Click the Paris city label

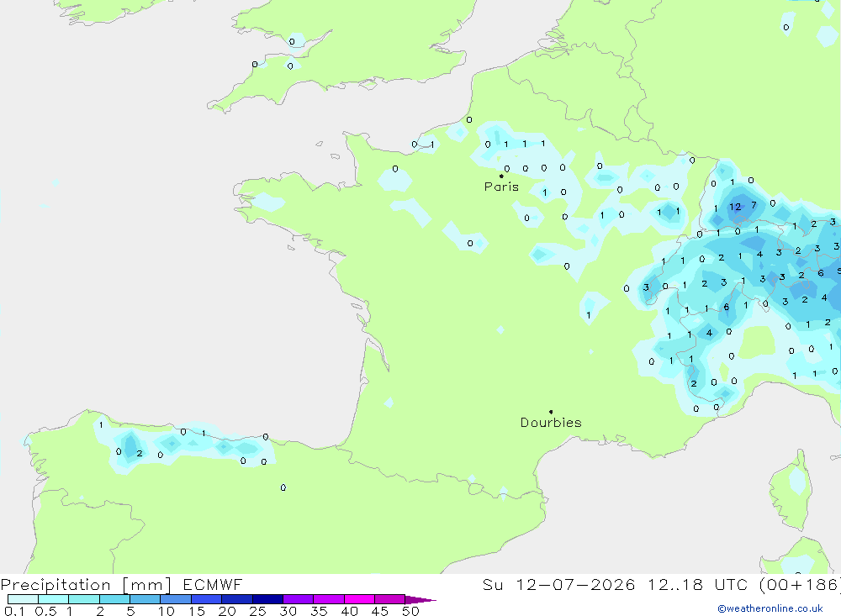(501, 187)
